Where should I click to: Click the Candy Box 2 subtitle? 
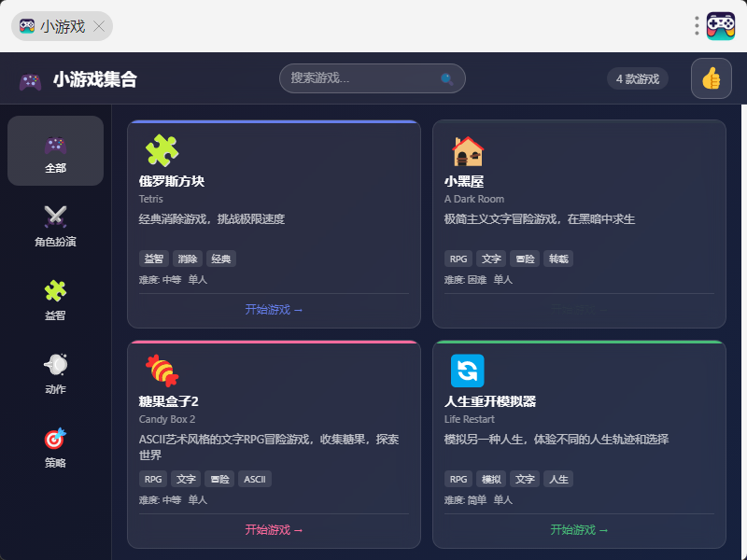[167, 419]
